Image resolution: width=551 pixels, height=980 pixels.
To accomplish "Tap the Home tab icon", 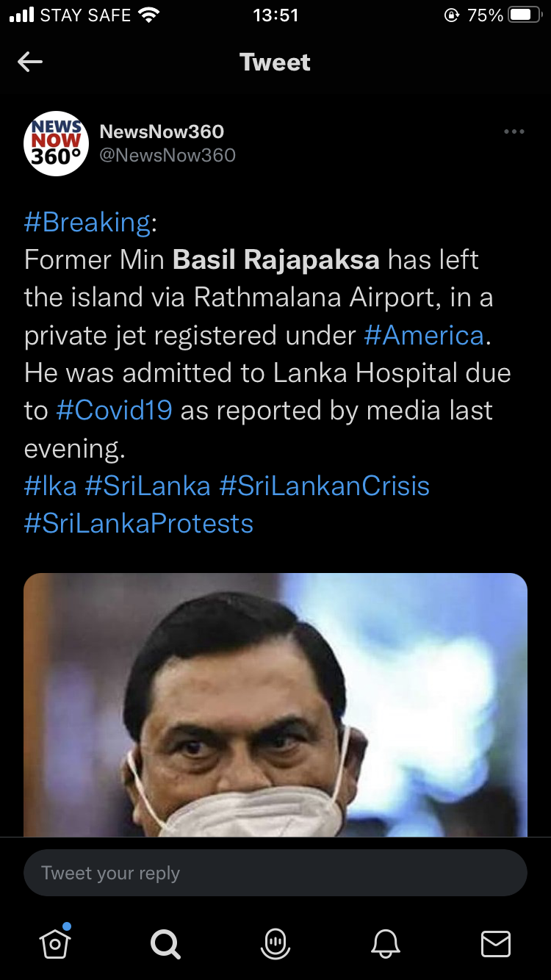I will tap(56, 943).
